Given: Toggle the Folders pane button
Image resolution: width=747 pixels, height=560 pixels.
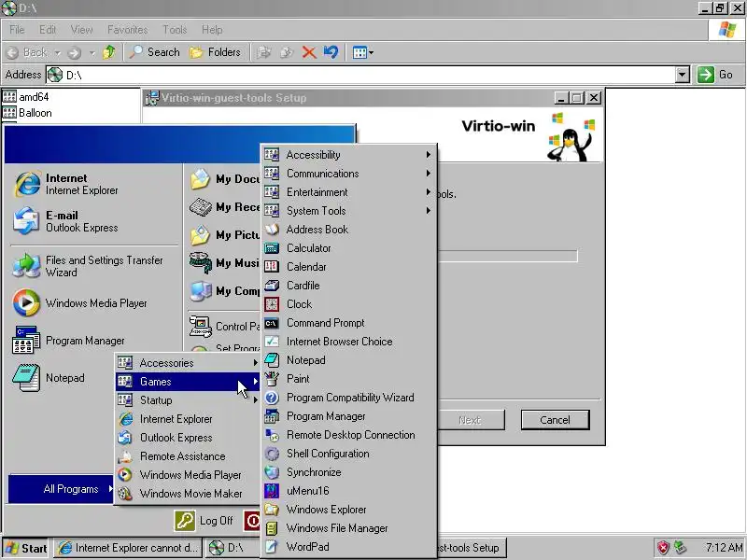Looking at the screenshot, I should click(216, 52).
